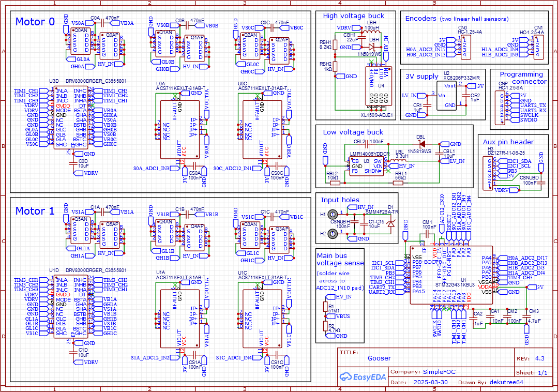Click the "Sheet: 1/1" field
This screenshot has height=392, width=558.
[x=532, y=372]
